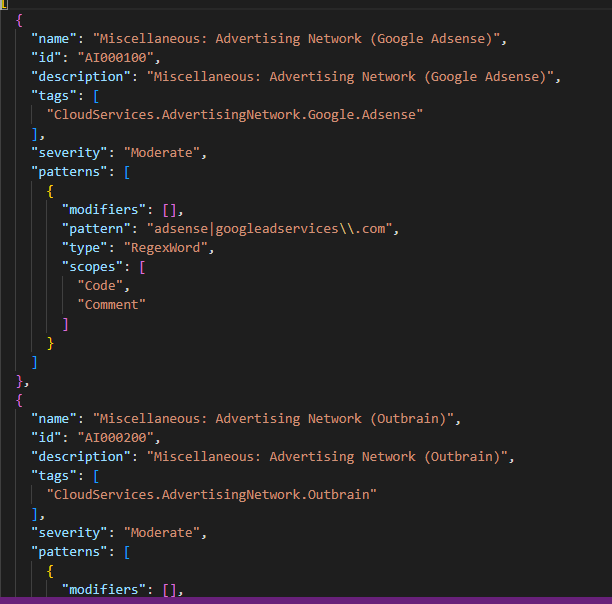
Task: Click the "Code" scope entry
Action: point(100,286)
